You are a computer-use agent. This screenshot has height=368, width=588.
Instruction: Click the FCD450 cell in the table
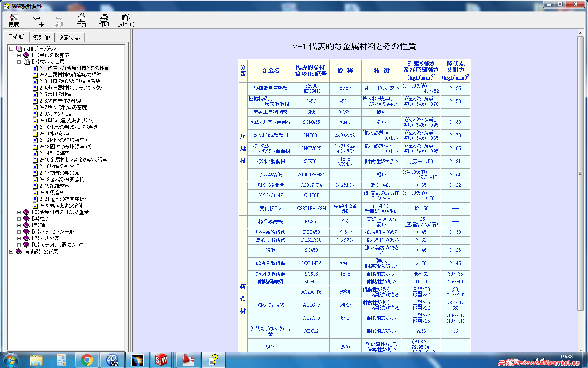click(x=312, y=232)
